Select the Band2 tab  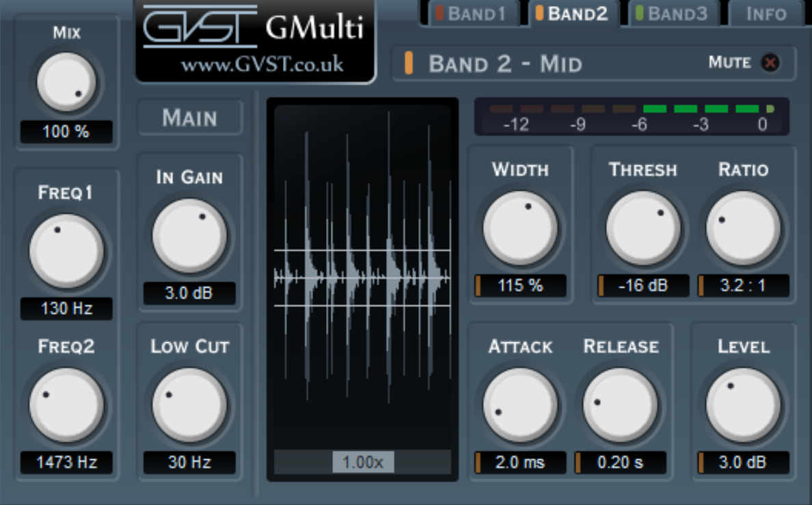pos(573,14)
